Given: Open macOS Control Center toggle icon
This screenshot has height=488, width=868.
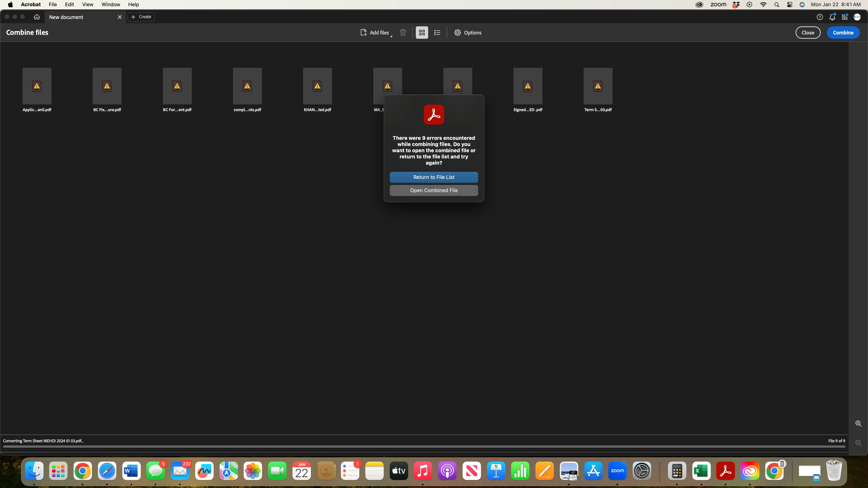Looking at the screenshot, I should tap(790, 4).
